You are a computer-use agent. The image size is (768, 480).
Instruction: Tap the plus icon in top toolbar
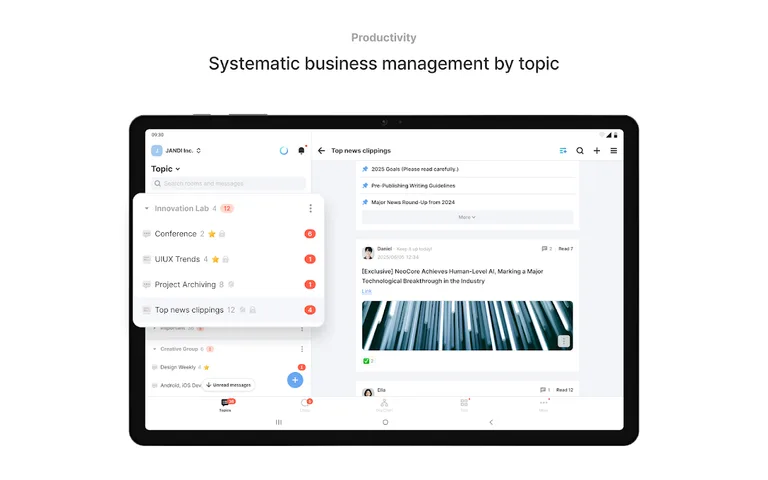(597, 151)
